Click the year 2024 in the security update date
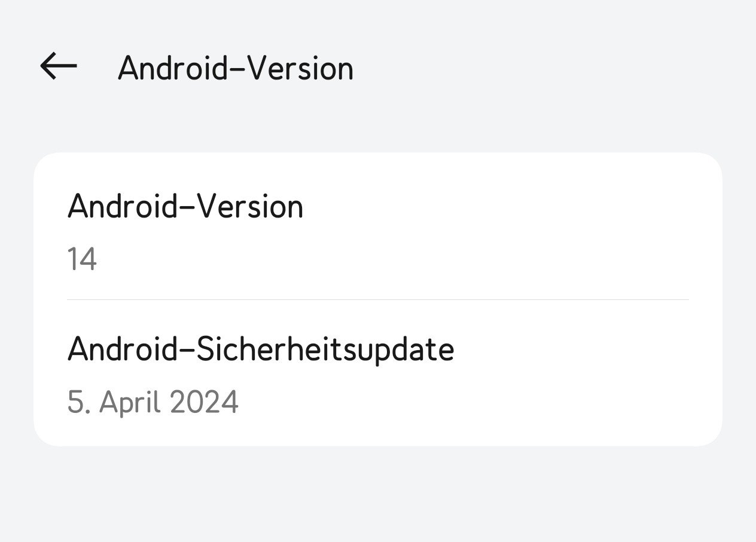Screen dimensions: 756x542 205,402
